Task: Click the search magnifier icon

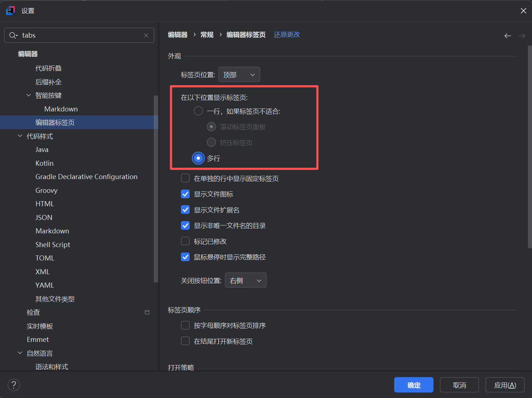Action: 13,35
